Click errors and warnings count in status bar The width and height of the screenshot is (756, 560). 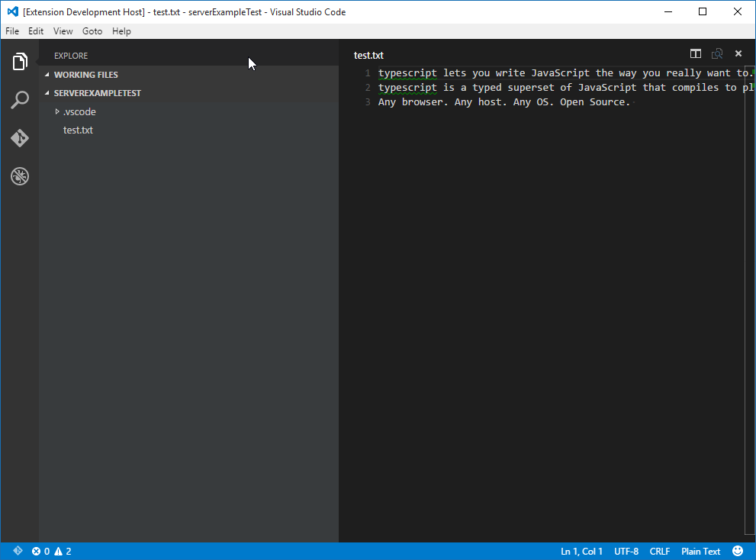(51, 551)
